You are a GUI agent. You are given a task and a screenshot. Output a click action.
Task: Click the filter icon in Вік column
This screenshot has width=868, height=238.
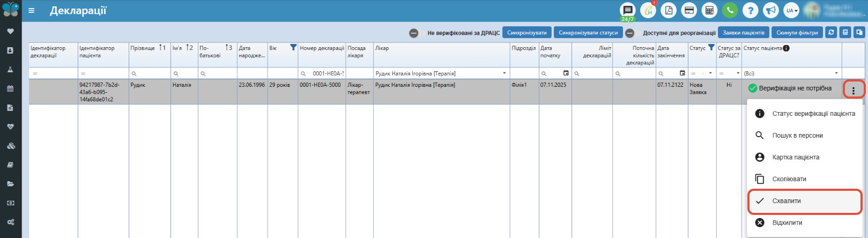coord(293,47)
